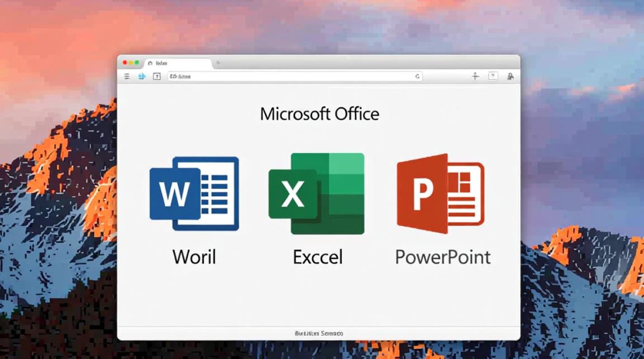Click the footer text at the window bottom
The height and width of the screenshot is (359, 644).
(x=319, y=333)
